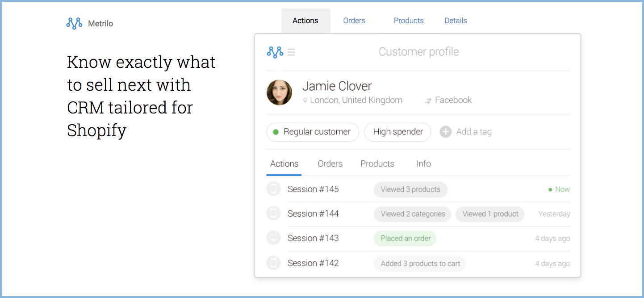Click the 4 days ago timestamp on Session #142
644x298 pixels.
click(552, 264)
